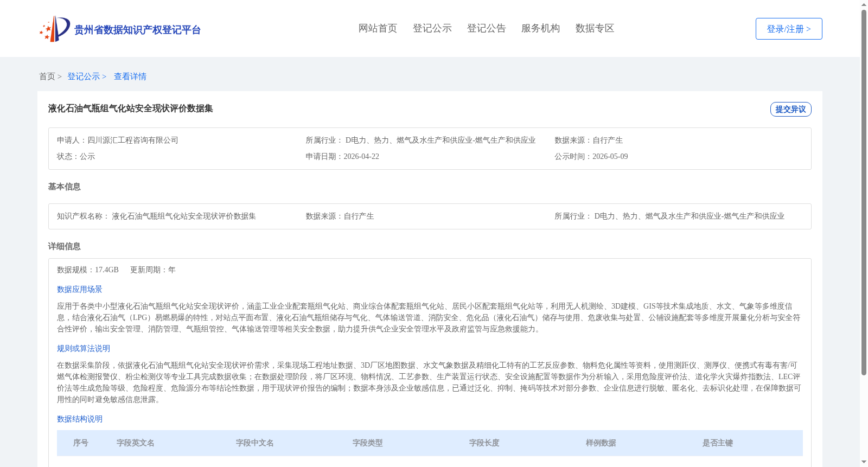This screenshot has height=467, width=868.
Task: Click 字段英文名 column header
Action: click(x=136, y=443)
